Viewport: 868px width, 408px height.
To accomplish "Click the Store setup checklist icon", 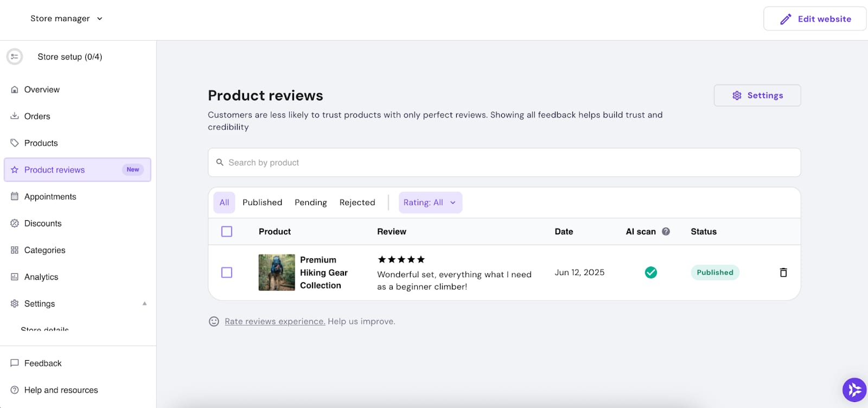I will pyautogui.click(x=15, y=56).
